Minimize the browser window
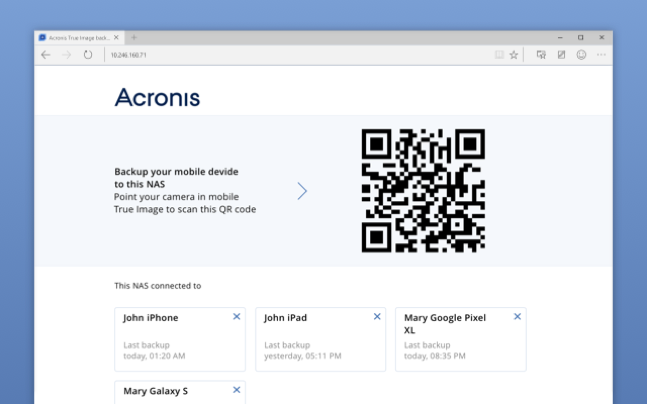This screenshot has width=647, height=404. (560, 38)
